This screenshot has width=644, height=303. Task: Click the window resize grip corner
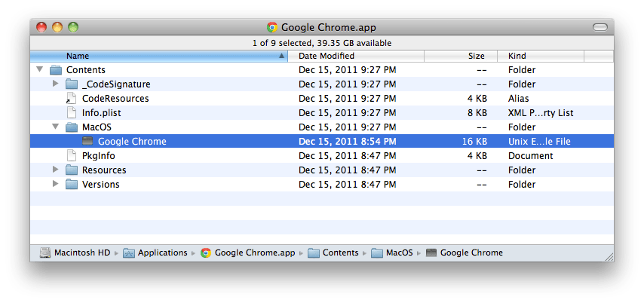click(609, 257)
